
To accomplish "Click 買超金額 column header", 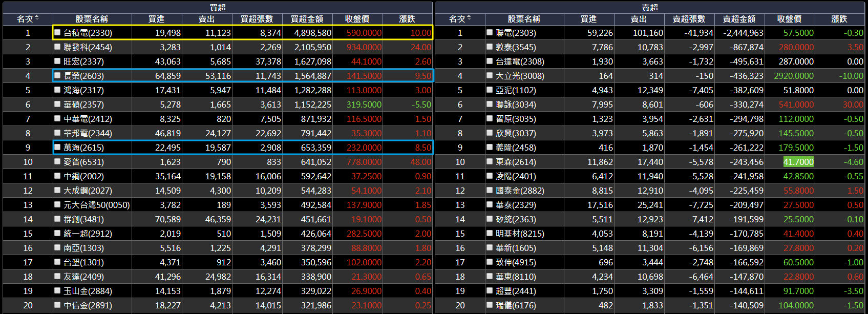I will 307,19.
